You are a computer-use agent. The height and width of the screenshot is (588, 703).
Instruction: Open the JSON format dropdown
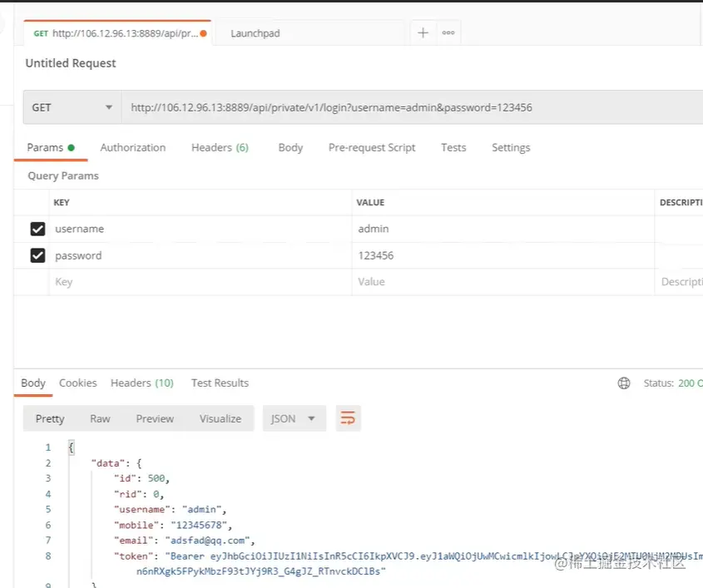pyautogui.click(x=295, y=418)
